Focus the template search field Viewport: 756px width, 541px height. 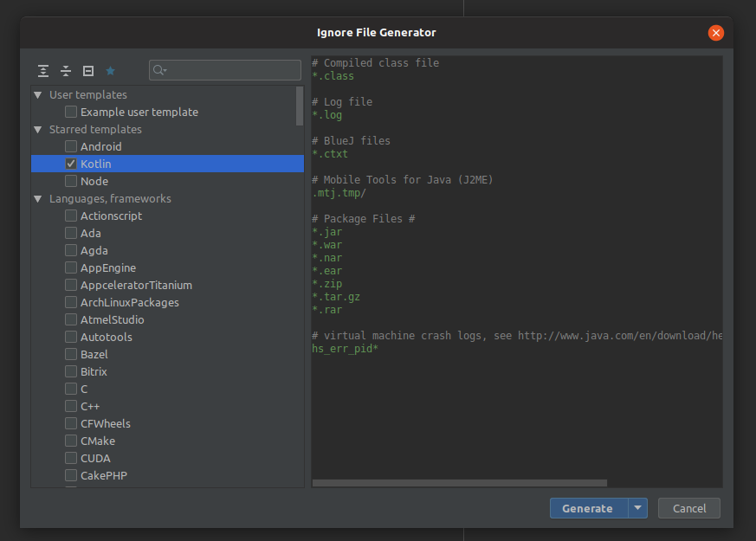click(x=225, y=70)
